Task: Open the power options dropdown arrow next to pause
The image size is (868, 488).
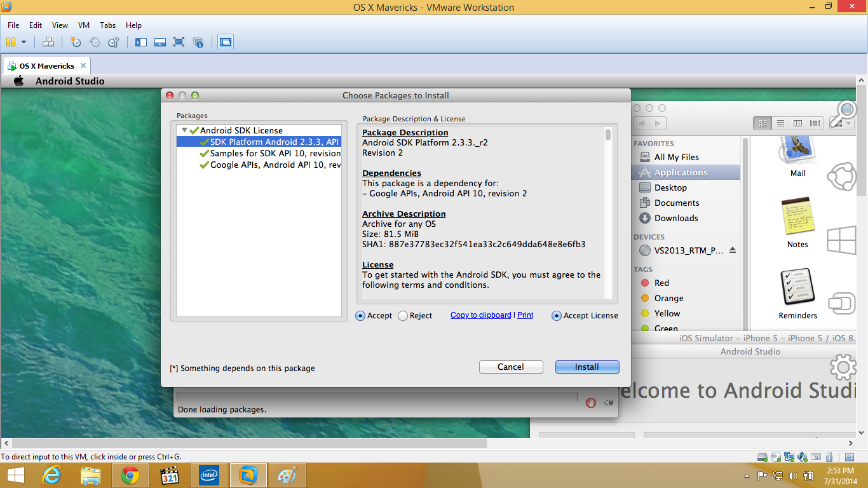Action: click(24, 42)
